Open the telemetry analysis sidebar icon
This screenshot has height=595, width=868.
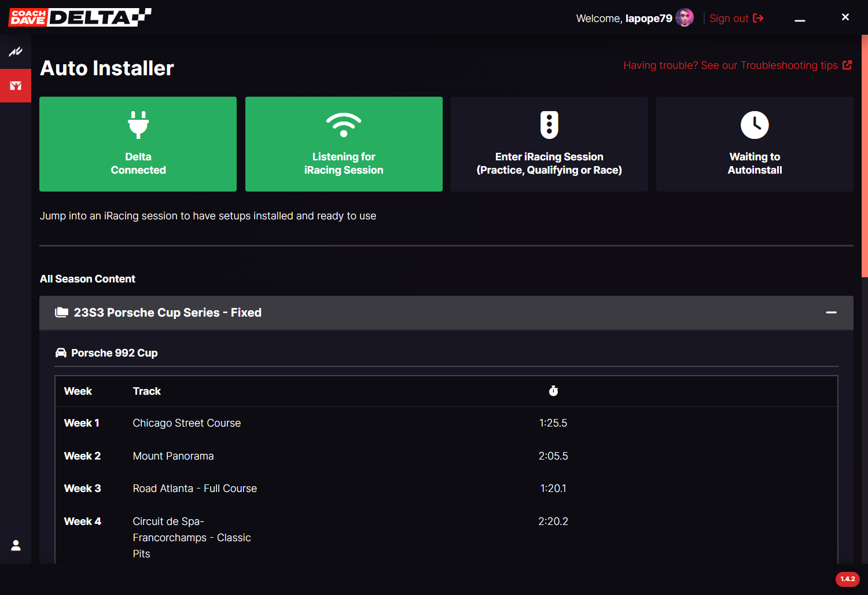[16, 52]
